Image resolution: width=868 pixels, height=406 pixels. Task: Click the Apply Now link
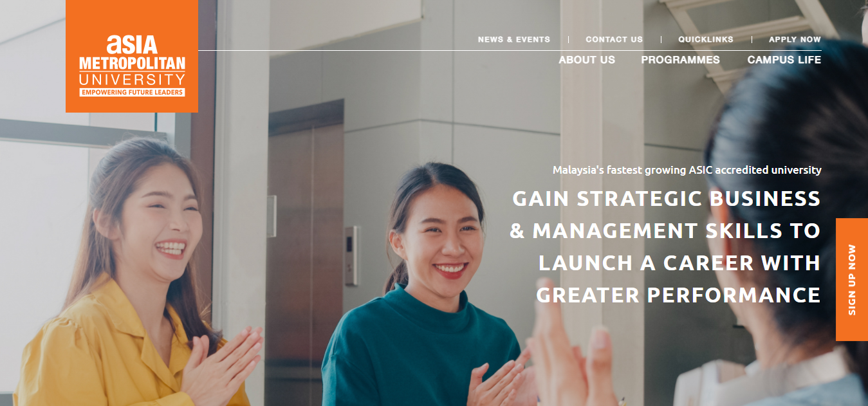pyautogui.click(x=795, y=39)
